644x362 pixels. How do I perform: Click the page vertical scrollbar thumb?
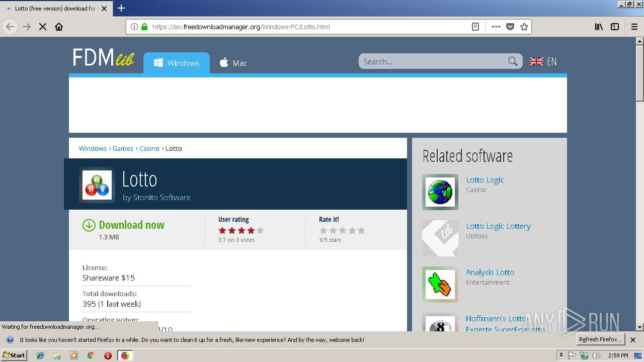tap(639, 73)
